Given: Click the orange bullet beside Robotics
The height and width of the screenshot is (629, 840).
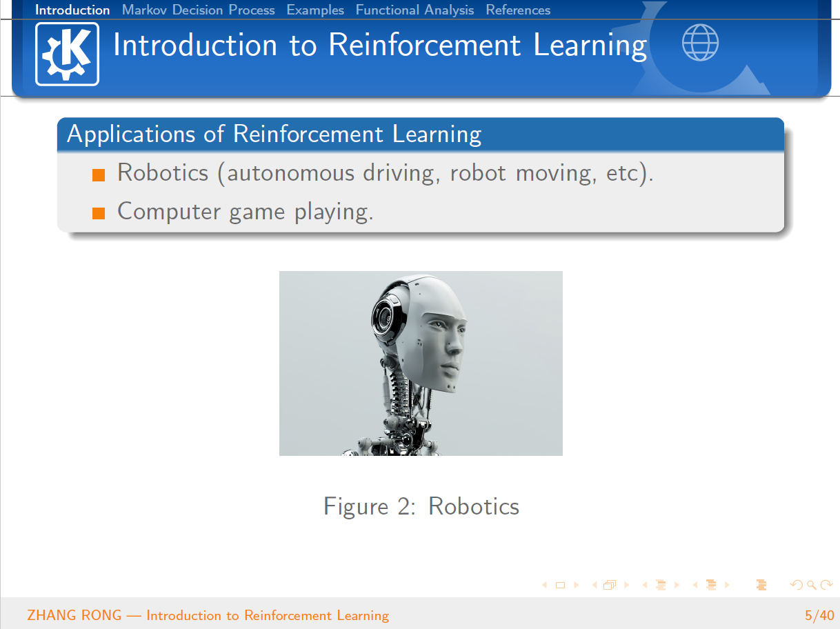Looking at the screenshot, I should (98, 175).
